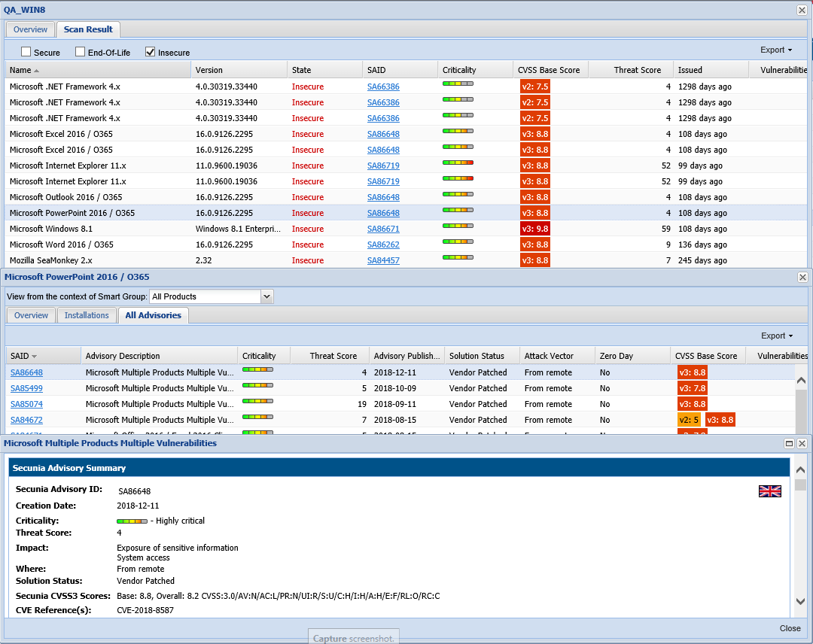Enable the Secure filter checkbox
The height and width of the screenshot is (644, 813).
click(26, 52)
